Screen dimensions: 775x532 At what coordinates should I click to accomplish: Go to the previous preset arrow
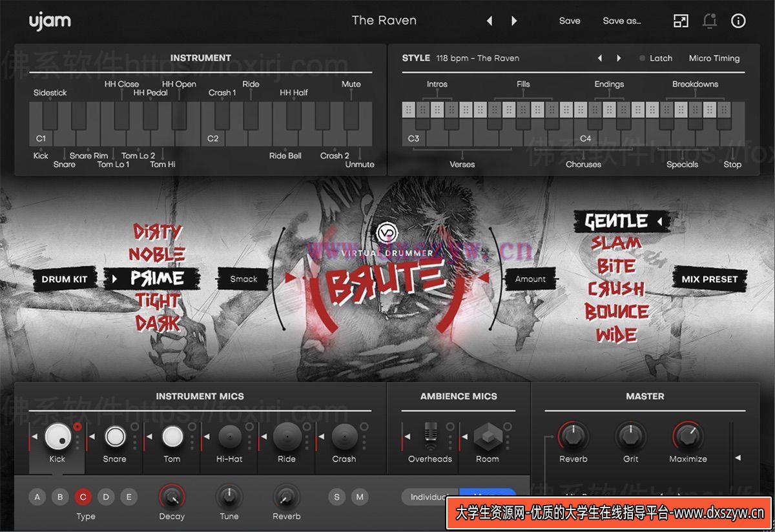[490, 21]
